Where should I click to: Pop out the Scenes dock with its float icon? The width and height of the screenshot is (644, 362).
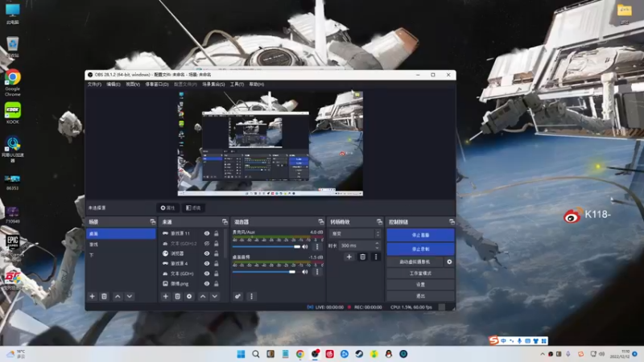tap(153, 222)
